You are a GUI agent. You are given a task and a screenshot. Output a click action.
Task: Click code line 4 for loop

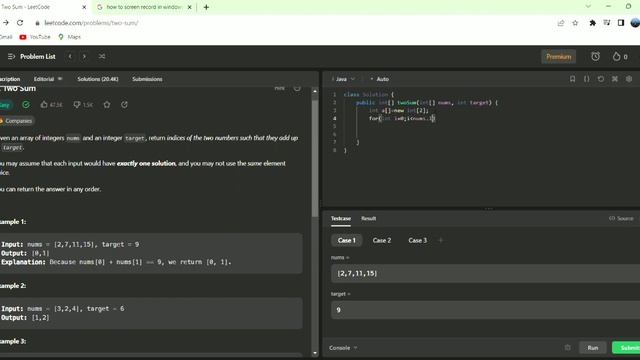(x=402, y=118)
